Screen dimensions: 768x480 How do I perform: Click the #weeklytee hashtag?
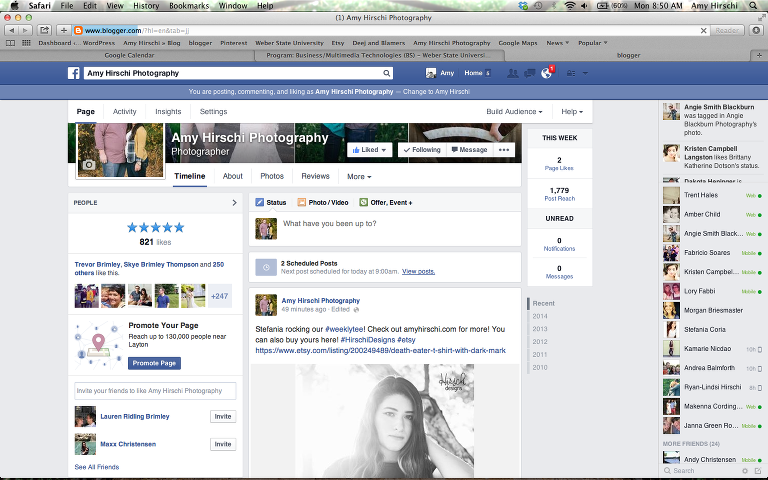pyautogui.click(x=344, y=329)
